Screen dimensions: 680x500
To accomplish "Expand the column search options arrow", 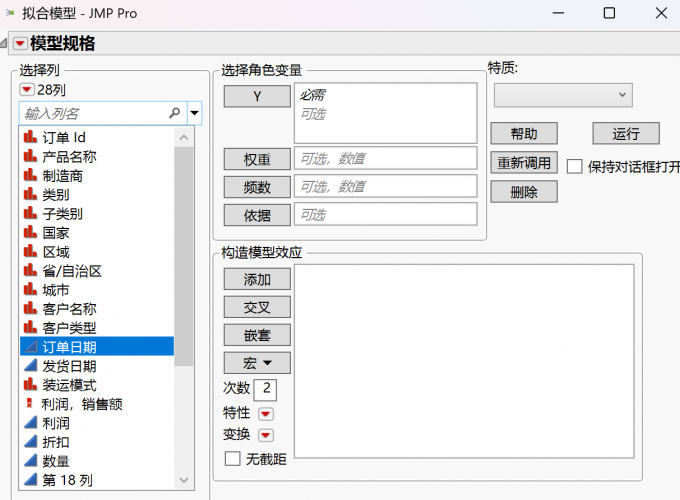I will (194, 113).
